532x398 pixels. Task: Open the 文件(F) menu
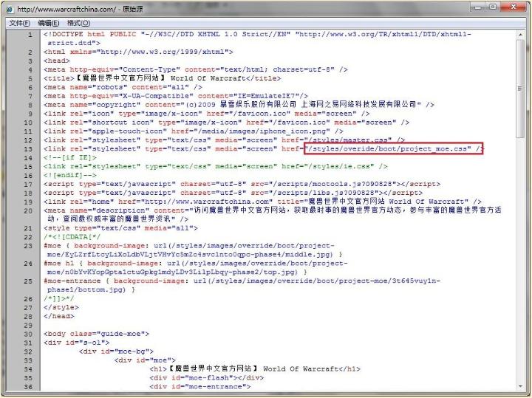click(x=19, y=23)
